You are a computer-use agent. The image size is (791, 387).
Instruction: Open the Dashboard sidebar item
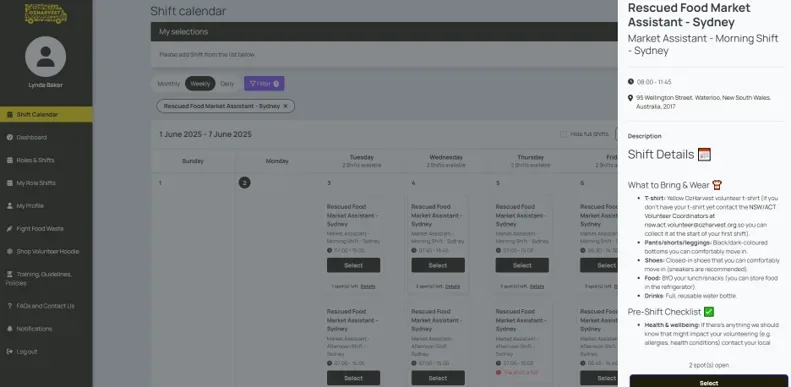pos(31,137)
